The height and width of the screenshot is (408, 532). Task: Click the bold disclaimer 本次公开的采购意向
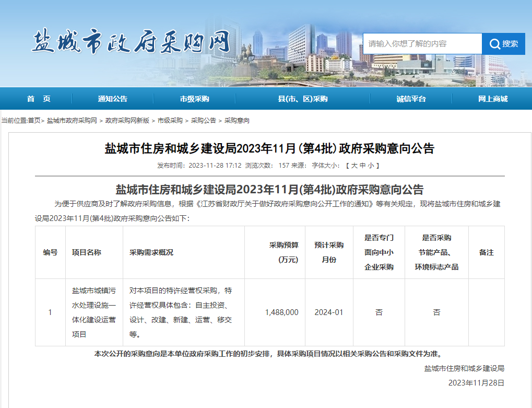[269, 354]
